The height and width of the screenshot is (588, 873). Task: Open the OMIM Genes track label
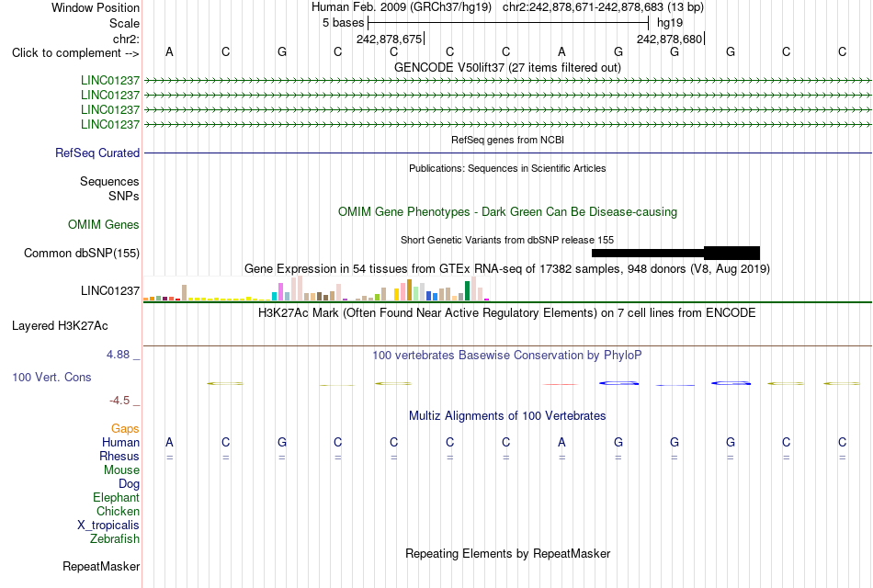pyautogui.click(x=103, y=224)
